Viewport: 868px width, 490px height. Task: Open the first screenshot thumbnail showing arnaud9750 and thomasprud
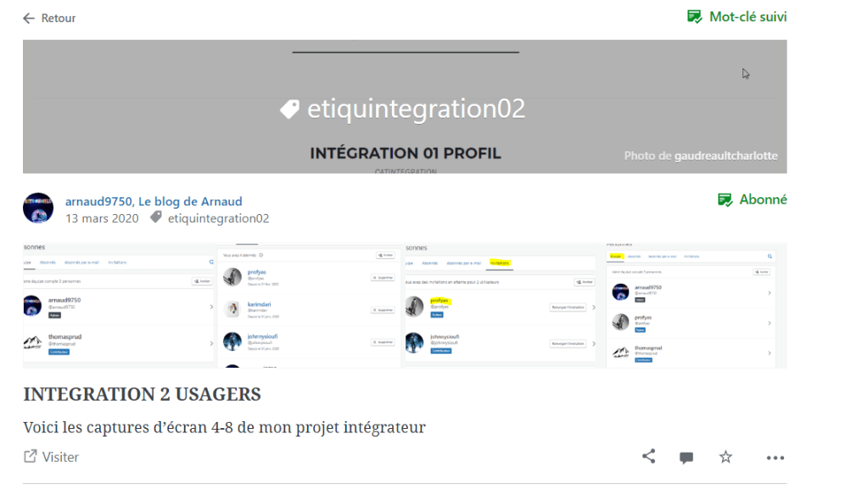pyautogui.click(x=119, y=306)
